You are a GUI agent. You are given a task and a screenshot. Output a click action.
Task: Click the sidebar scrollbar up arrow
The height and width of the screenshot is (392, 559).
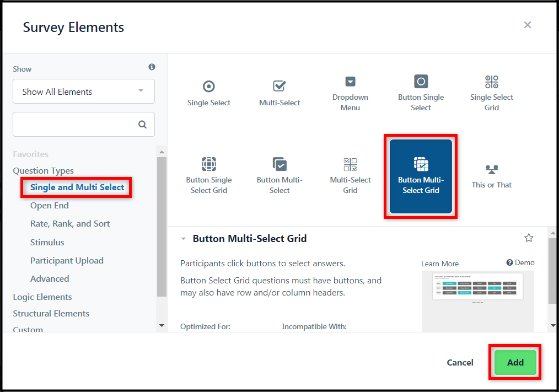coord(162,152)
